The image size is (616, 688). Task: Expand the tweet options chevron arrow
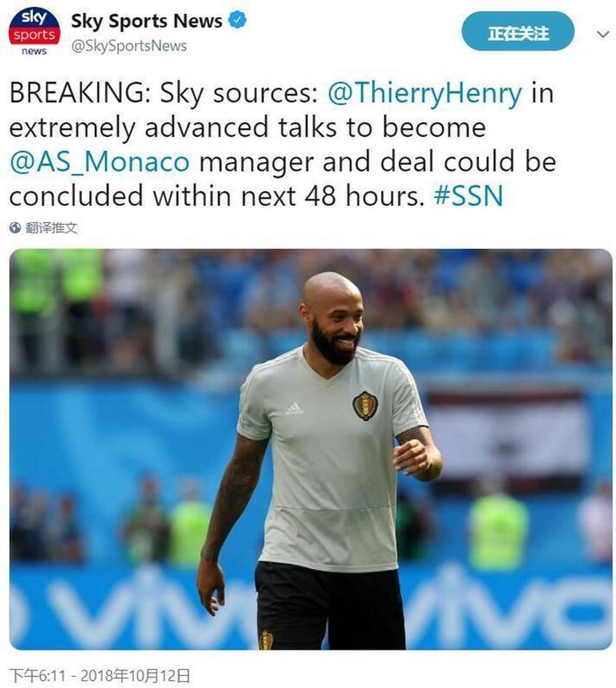coord(603,34)
